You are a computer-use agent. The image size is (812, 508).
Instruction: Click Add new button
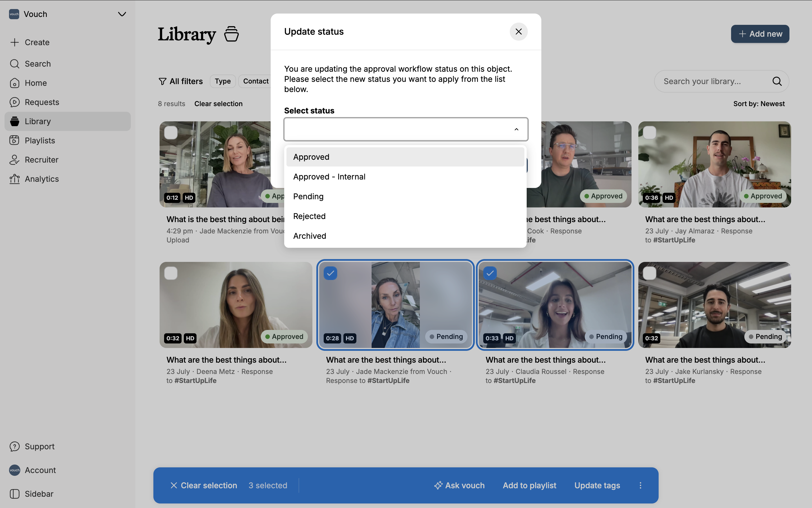point(760,34)
